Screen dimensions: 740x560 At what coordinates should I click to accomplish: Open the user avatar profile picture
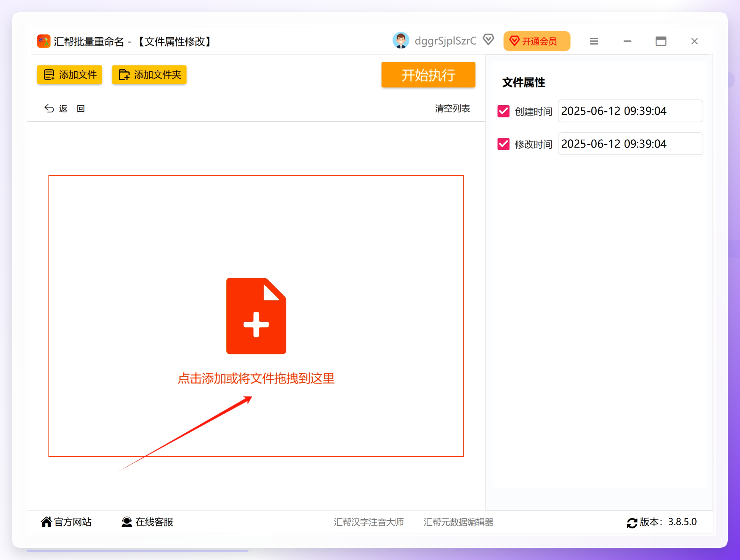[x=401, y=41]
